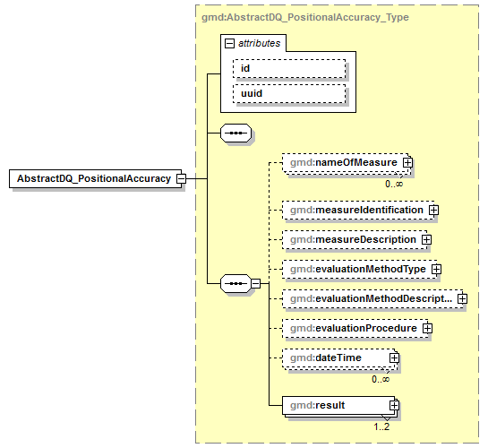The height and width of the screenshot is (448, 488).
Task: Select the id attribute box
Action: coord(289,69)
